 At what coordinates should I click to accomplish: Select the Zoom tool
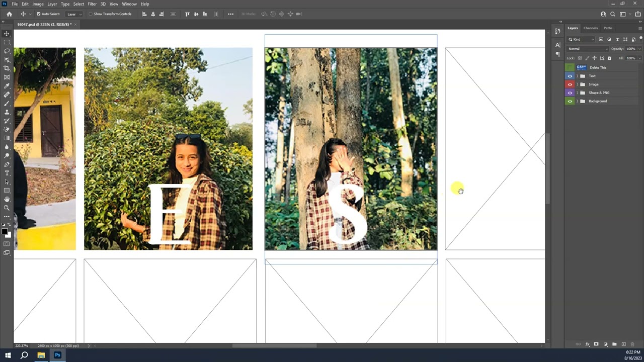[7, 208]
